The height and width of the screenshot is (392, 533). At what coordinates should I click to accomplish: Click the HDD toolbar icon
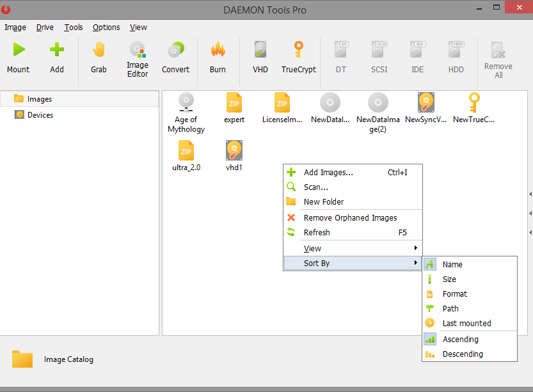click(x=456, y=50)
